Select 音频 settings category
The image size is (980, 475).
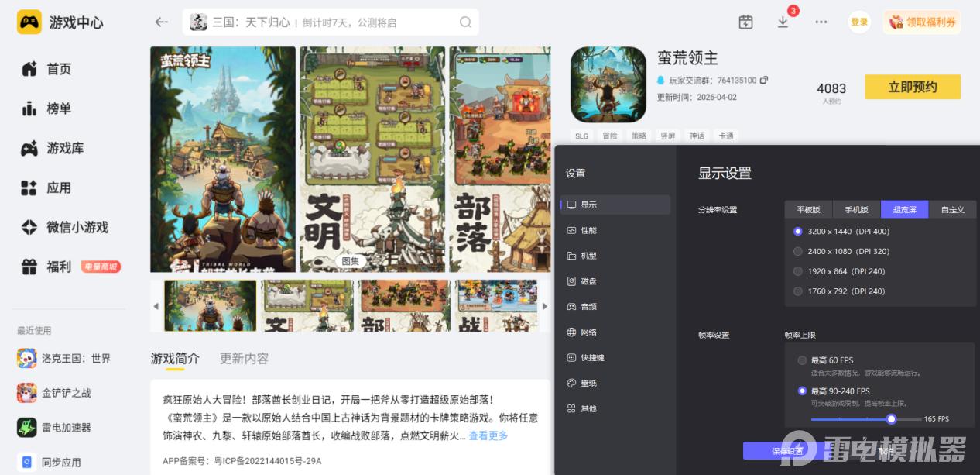tap(615, 307)
